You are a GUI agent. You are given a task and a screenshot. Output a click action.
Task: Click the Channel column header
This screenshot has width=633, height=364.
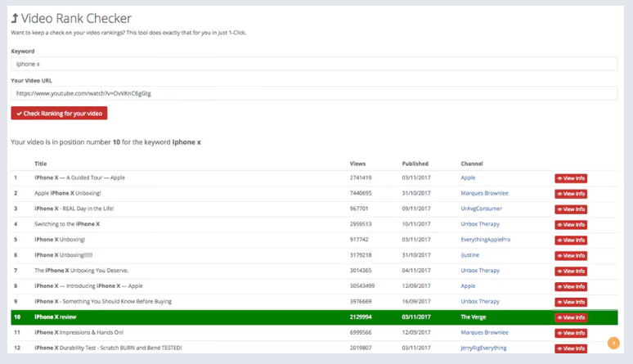[472, 164]
